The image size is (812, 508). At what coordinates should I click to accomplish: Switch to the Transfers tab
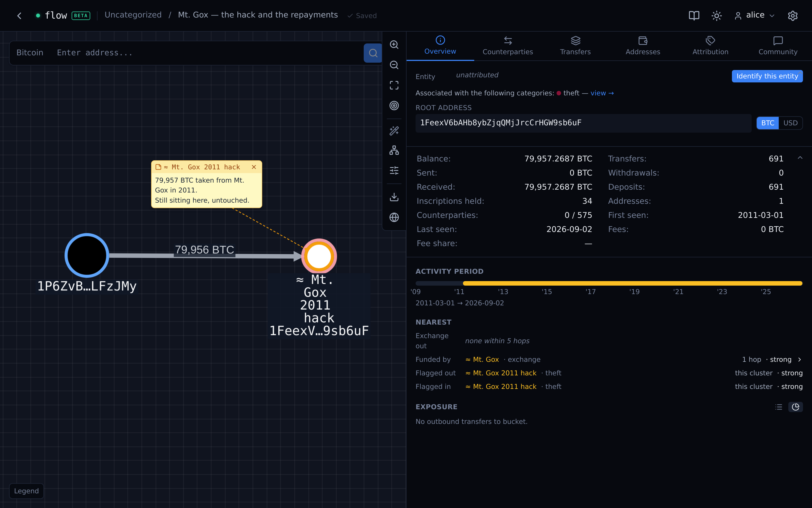coord(575,46)
